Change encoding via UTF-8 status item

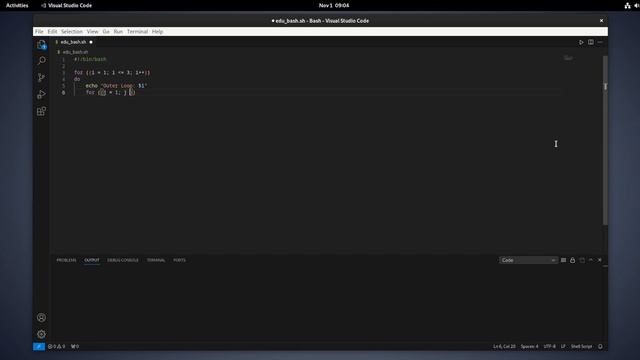coord(549,347)
